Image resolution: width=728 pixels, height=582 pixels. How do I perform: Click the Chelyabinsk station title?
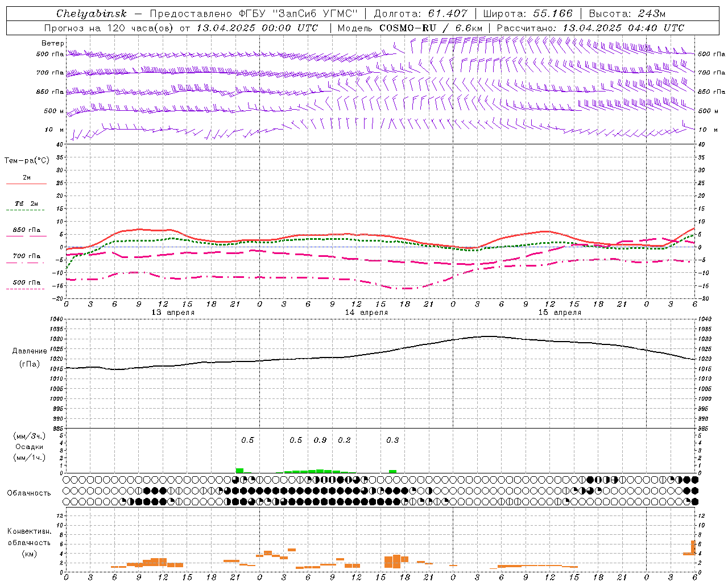point(92,14)
